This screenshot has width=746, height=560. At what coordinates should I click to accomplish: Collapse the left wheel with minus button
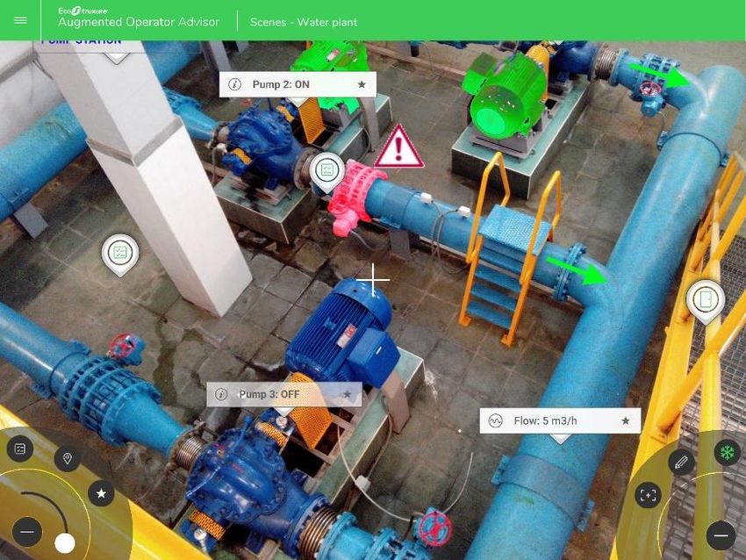(x=27, y=531)
